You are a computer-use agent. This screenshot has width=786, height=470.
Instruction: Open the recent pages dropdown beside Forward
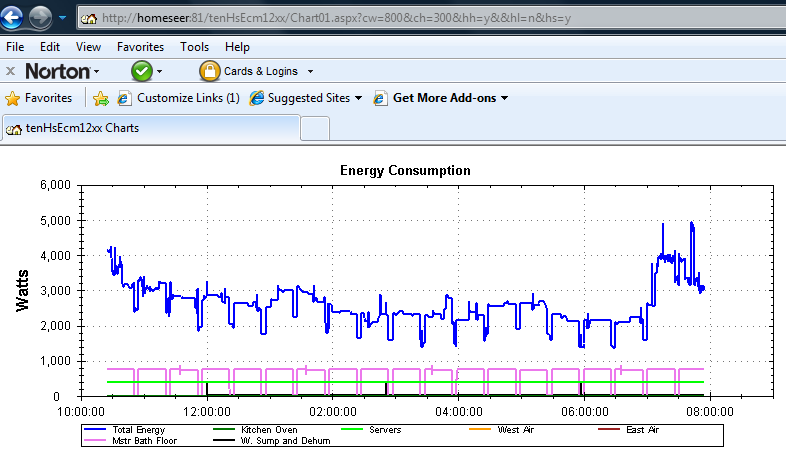click(63, 18)
